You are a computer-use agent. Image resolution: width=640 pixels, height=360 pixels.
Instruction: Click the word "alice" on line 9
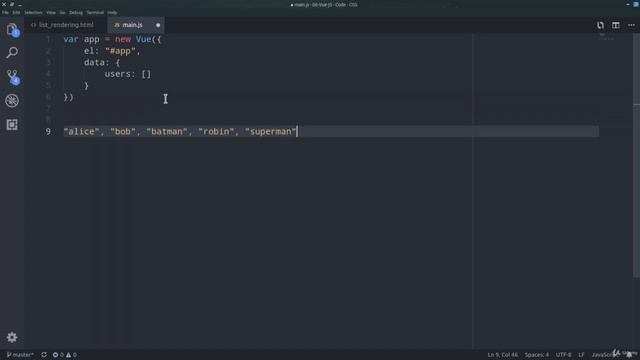[81, 131]
